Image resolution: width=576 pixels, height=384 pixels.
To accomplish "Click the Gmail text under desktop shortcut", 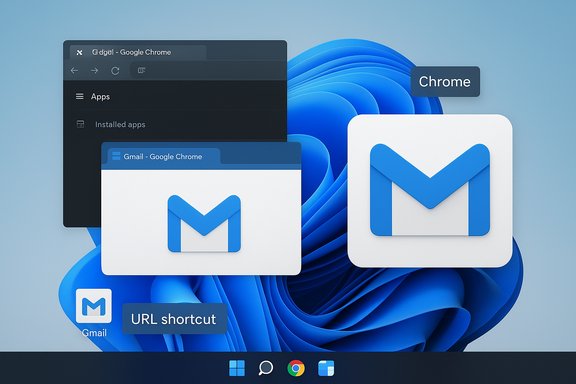I will (x=94, y=333).
